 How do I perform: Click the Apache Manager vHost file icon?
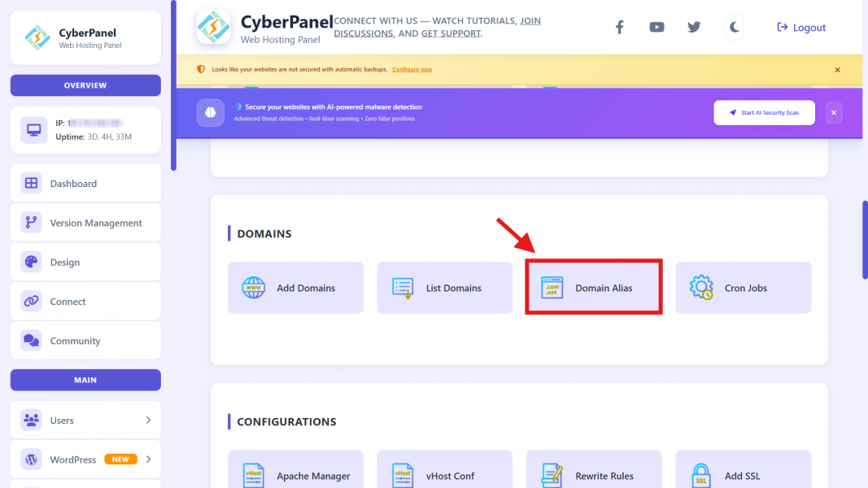click(x=254, y=475)
